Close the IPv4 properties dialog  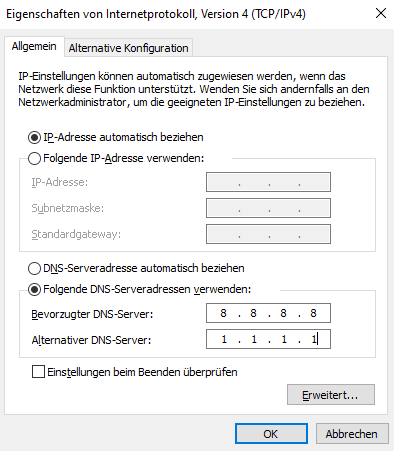coord(381,14)
